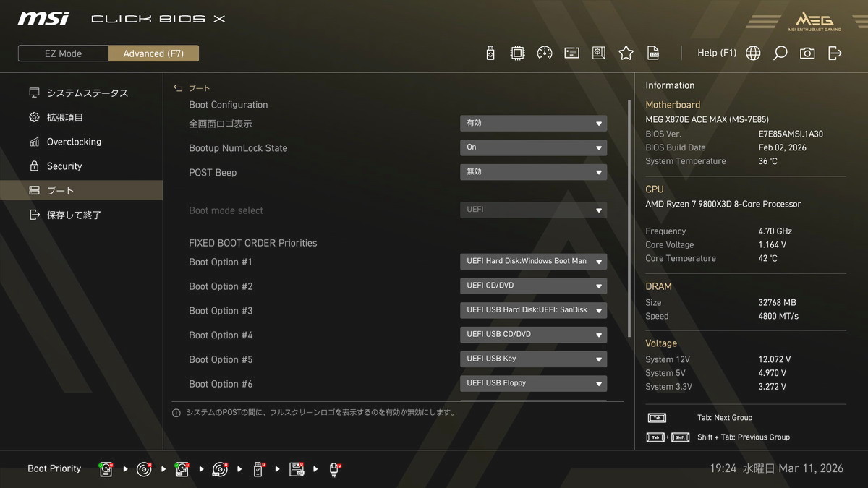Select Overclocking in the left sidebar

pyautogui.click(x=74, y=142)
